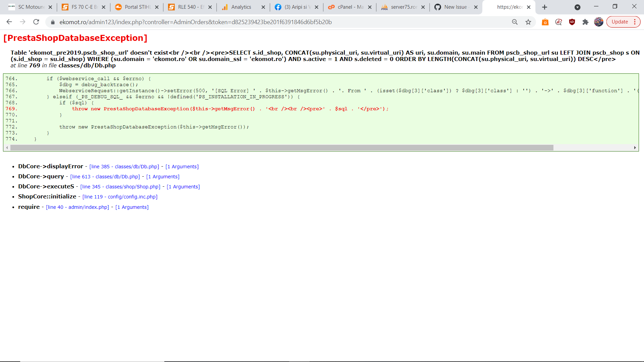The image size is (644, 362).
Task: Open the uBlock Origin shield extension
Action: click(572, 22)
